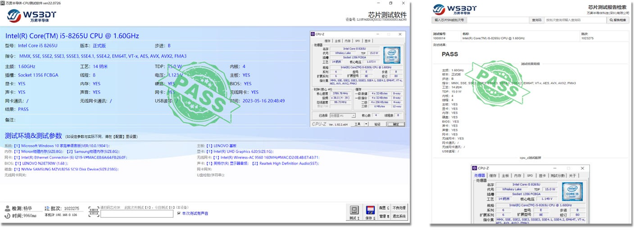644x230 pixels.
Task: Switch to the 主板 tab in left CPU-Z
Action: pyautogui.click(x=338, y=41)
